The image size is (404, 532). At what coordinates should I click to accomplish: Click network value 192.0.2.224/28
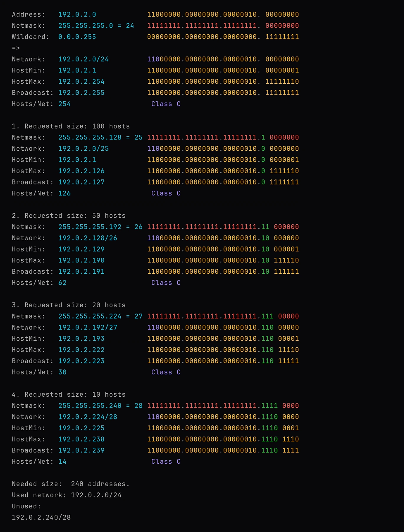(x=88, y=417)
